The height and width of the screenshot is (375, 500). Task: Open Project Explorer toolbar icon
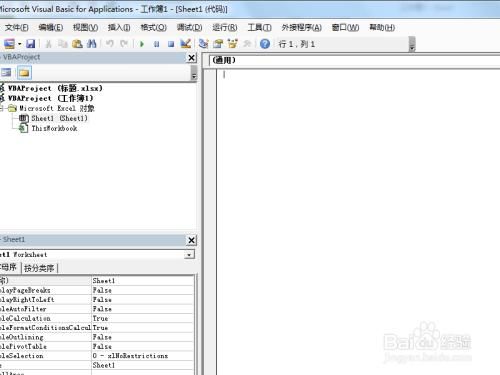(203, 44)
